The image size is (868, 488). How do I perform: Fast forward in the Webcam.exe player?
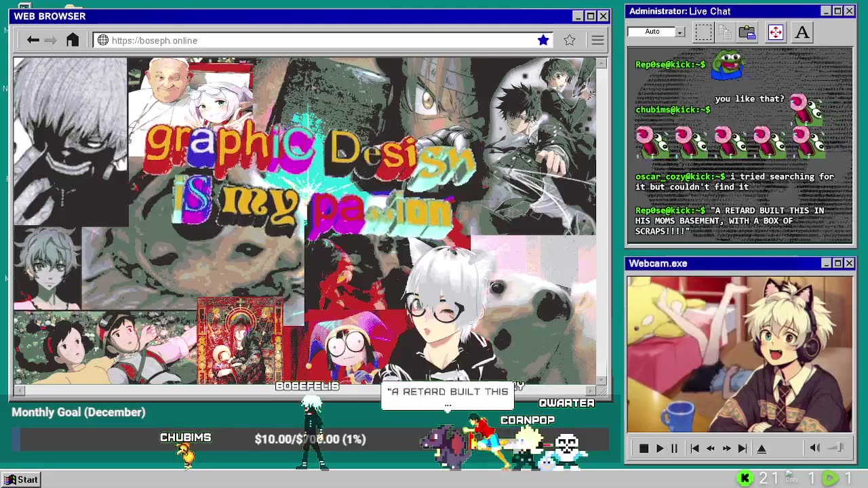(x=726, y=448)
